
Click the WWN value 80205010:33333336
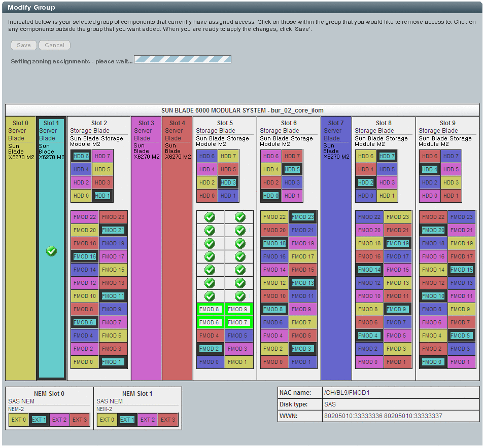coord(353,416)
